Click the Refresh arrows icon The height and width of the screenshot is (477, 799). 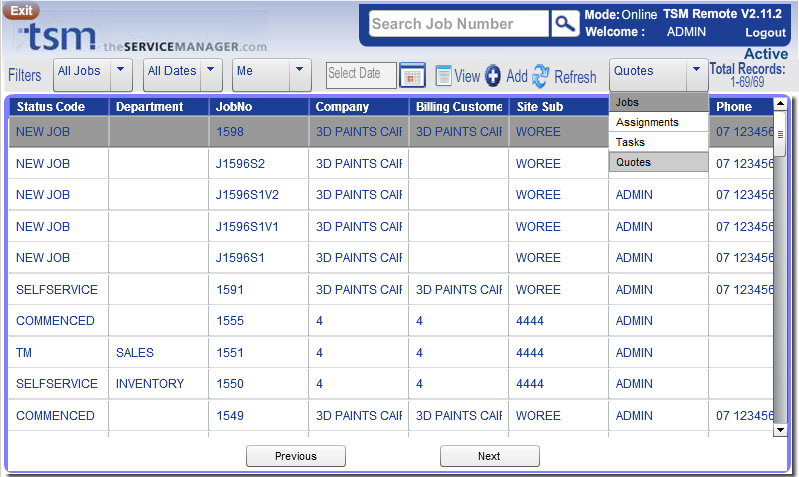pos(541,76)
